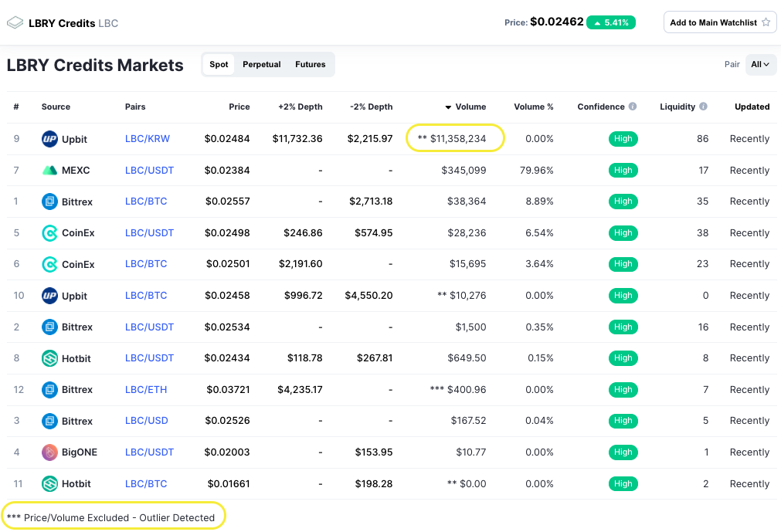Click the CoinEx logo in LBC/USDT row
The height and width of the screenshot is (532, 781).
point(49,233)
